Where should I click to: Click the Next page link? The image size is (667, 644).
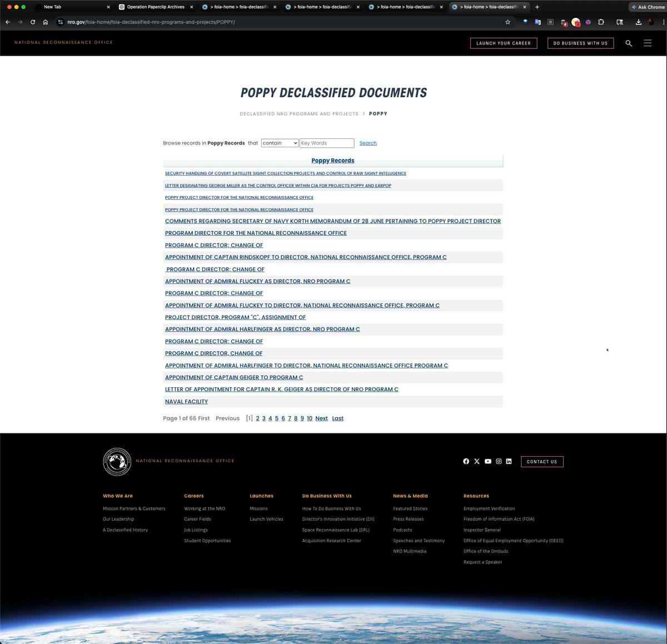point(321,418)
